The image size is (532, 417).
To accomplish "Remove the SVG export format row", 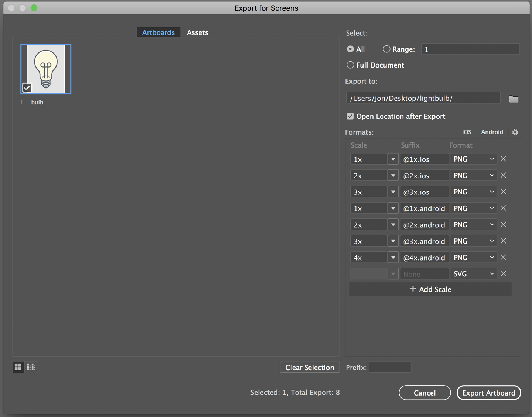I will click(503, 273).
